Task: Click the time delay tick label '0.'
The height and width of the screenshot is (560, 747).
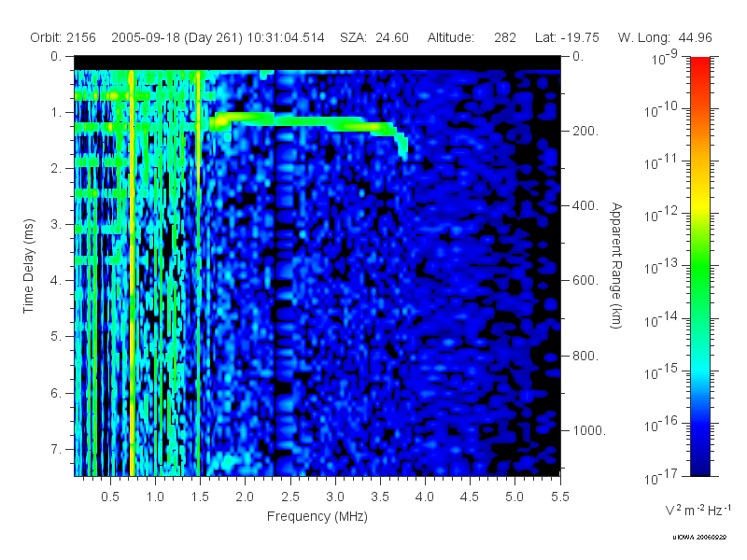Action: point(56,56)
